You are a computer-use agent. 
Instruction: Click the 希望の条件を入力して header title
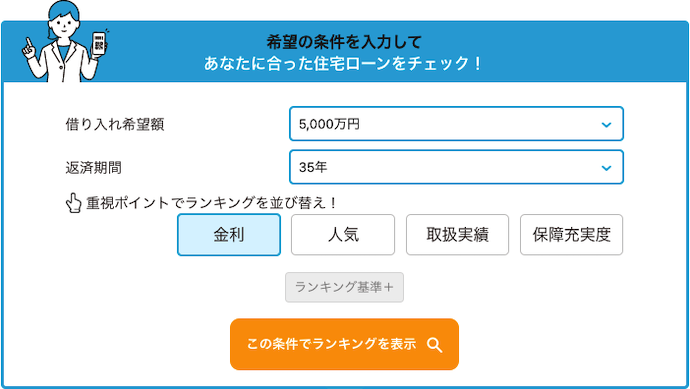tap(344, 42)
